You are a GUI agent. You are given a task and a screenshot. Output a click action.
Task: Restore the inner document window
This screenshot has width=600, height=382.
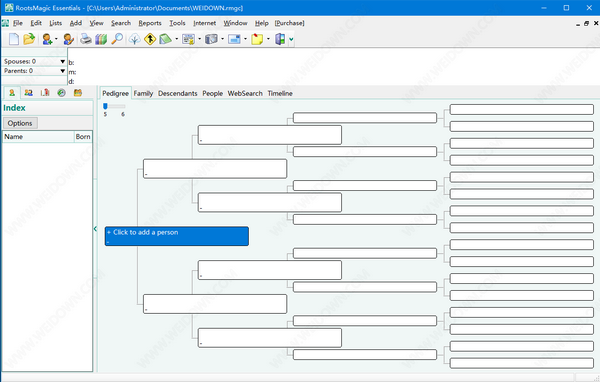point(587,24)
